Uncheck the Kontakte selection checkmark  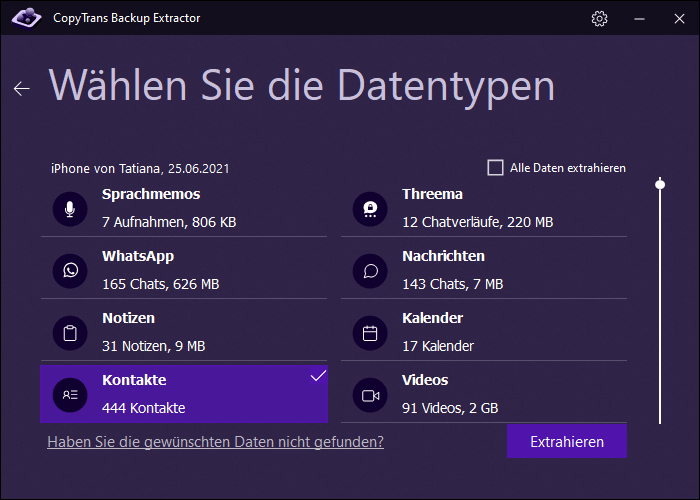click(318, 376)
